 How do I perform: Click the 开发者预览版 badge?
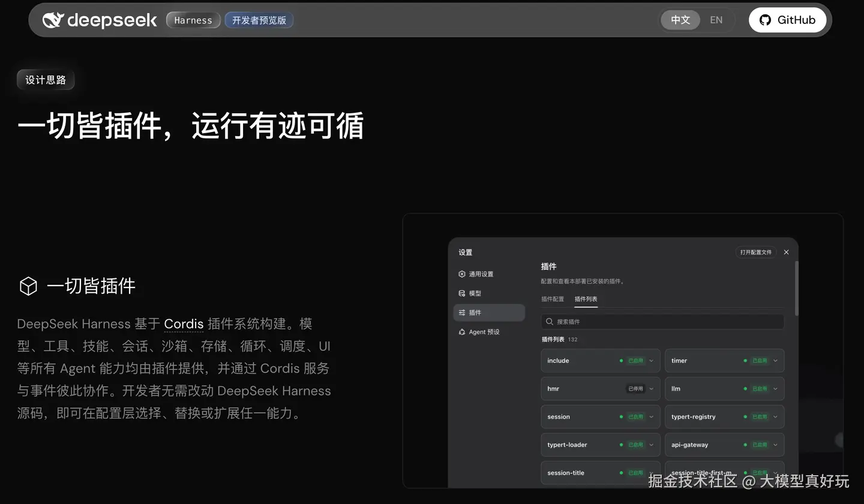(259, 20)
